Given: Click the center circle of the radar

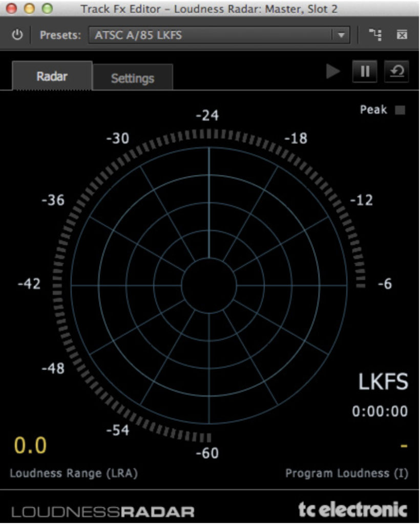Looking at the screenshot, I should (209, 286).
